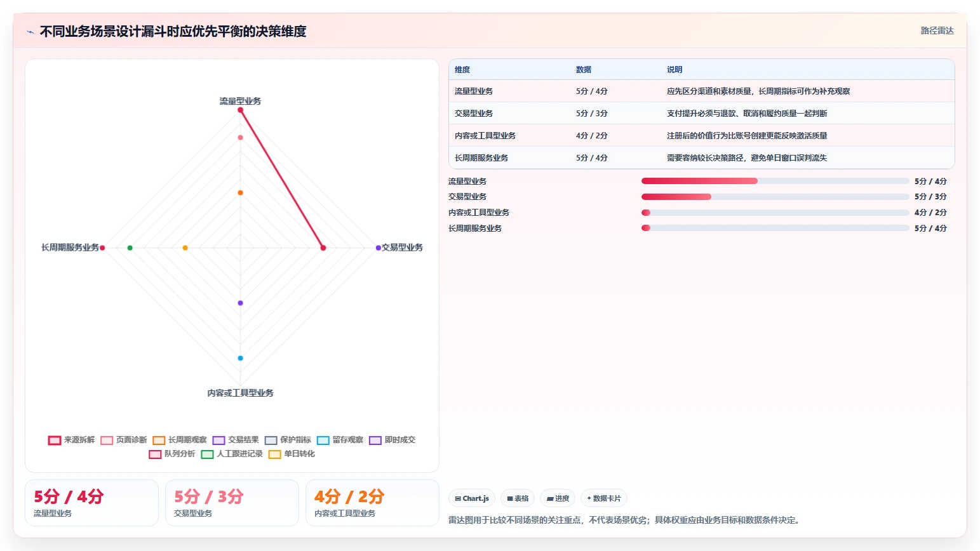Toggle the 留存观察 legend series

340,440
